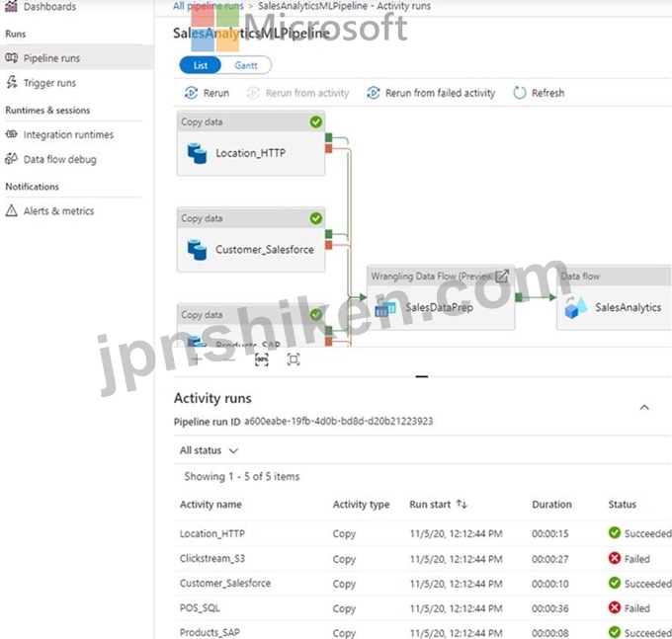
Task: Click the Trigger runs lightning icon
Action: (x=12, y=82)
